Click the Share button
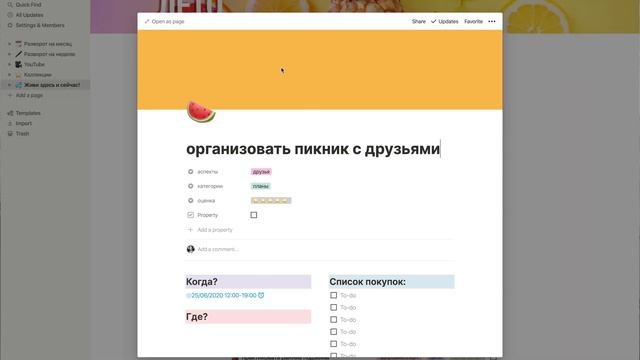640x360 pixels. pos(419,21)
